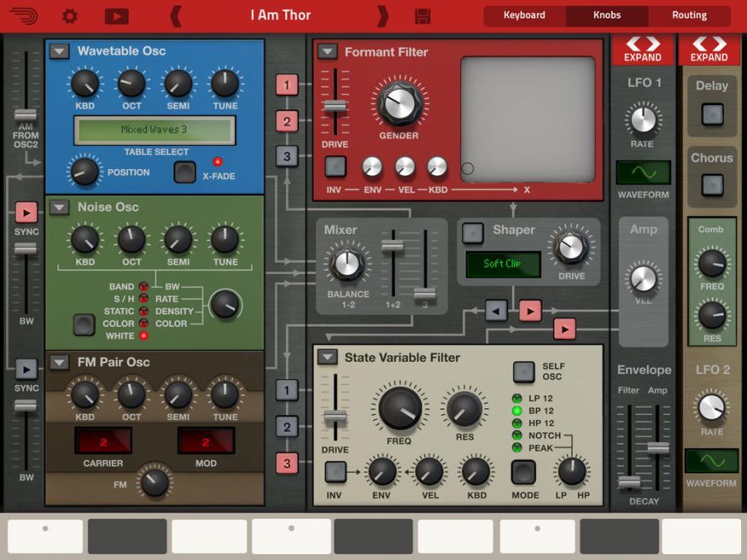This screenshot has height=560, width=747.
Task: Save patch with the floppy disk icon
Action: pos(423,16)
